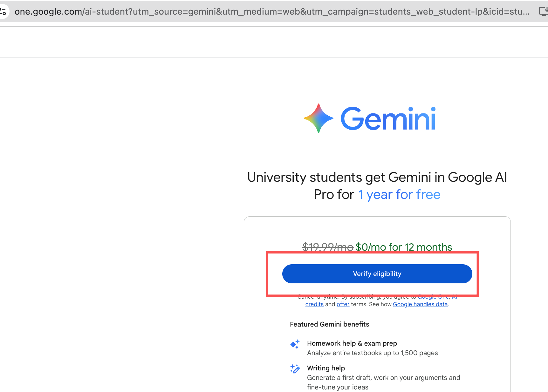Screen dimensions: 548x392
Task: Click the '1 year for free' headline text
Action: [x=399, y=194]
